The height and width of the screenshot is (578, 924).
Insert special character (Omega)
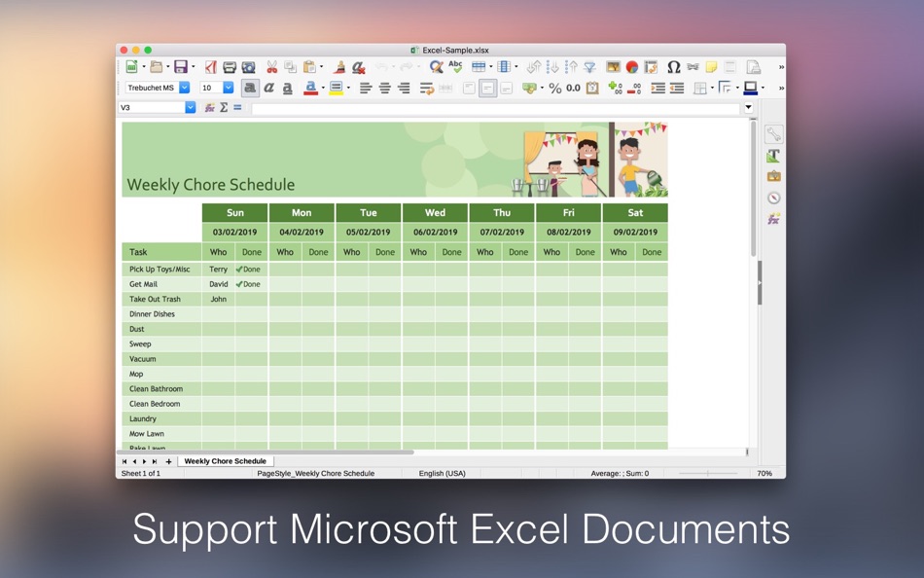coord(674,66)
